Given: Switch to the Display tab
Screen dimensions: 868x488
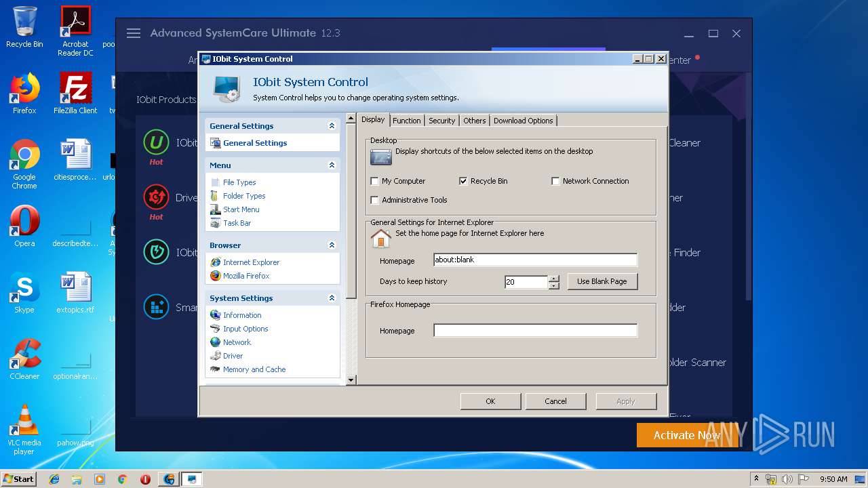Looking at the screenshot, I should click(373, 119).
